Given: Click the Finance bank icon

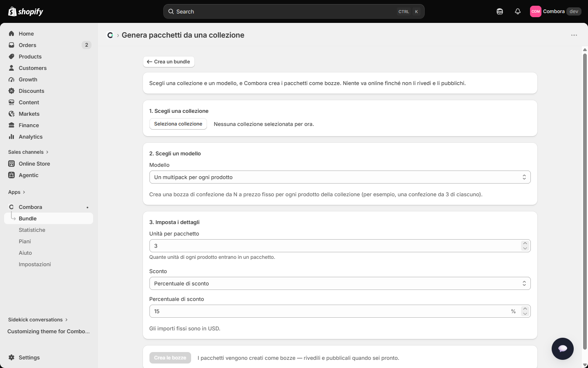Looking at the screenshot, I should (11, 125).
